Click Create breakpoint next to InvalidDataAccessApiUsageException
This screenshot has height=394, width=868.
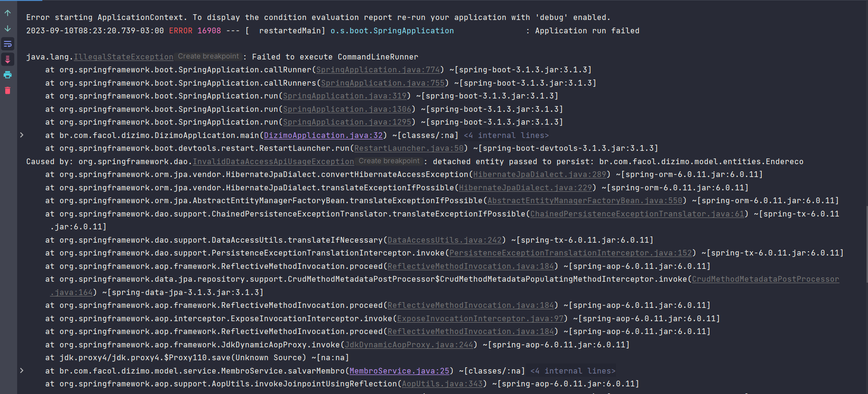point(389,161)
